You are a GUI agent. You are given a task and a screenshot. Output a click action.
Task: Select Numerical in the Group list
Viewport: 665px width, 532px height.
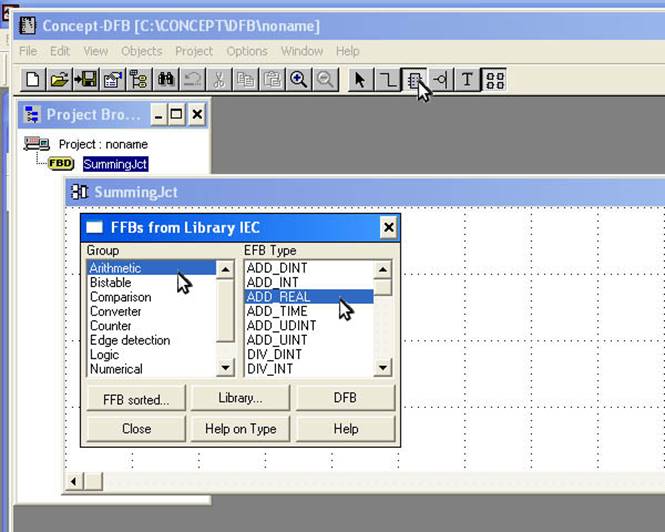151,369
